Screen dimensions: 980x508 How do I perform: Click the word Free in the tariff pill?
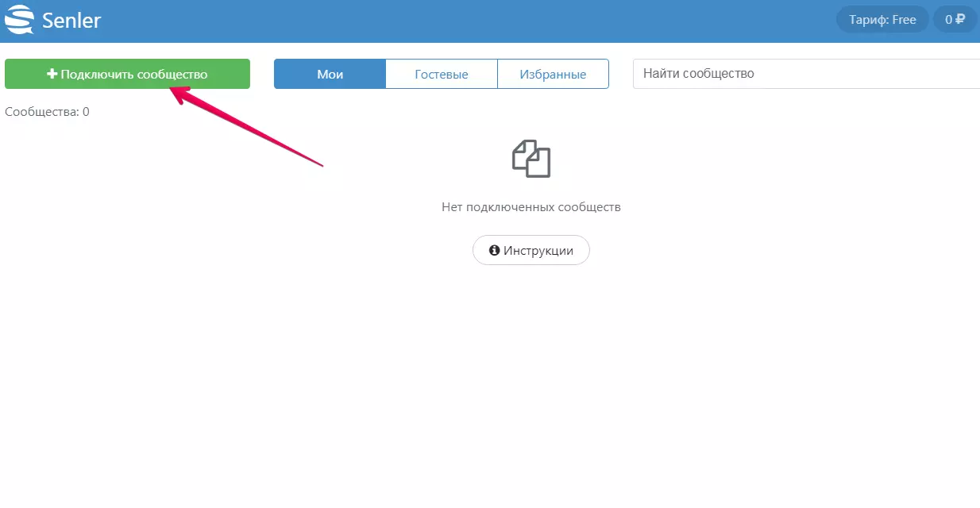904,20
